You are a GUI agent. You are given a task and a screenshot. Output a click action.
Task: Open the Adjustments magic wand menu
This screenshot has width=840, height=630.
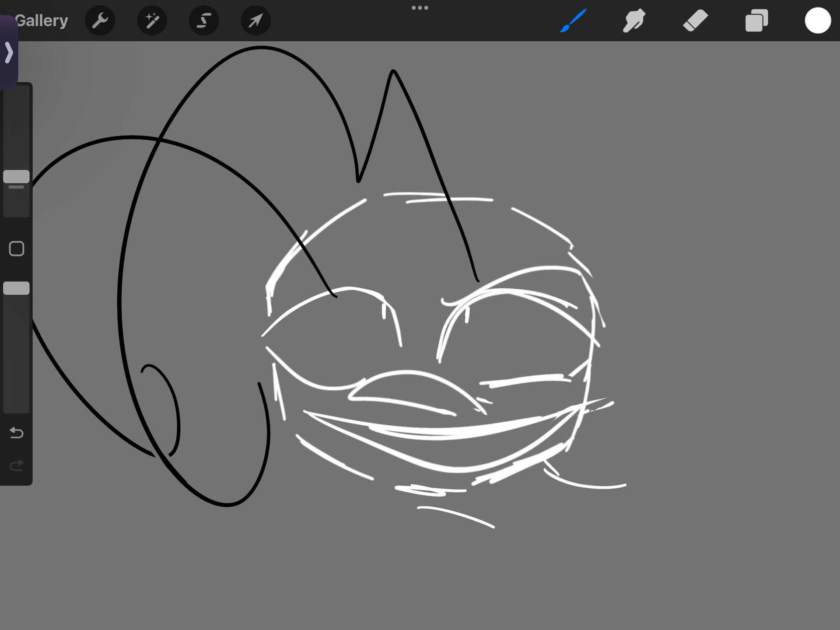point(152,21)
